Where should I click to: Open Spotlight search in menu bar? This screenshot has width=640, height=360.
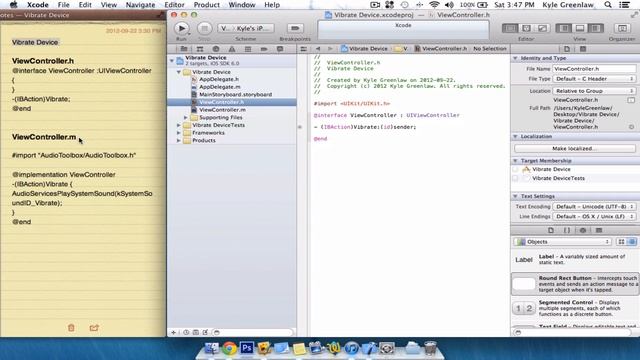tap(608, 5)
